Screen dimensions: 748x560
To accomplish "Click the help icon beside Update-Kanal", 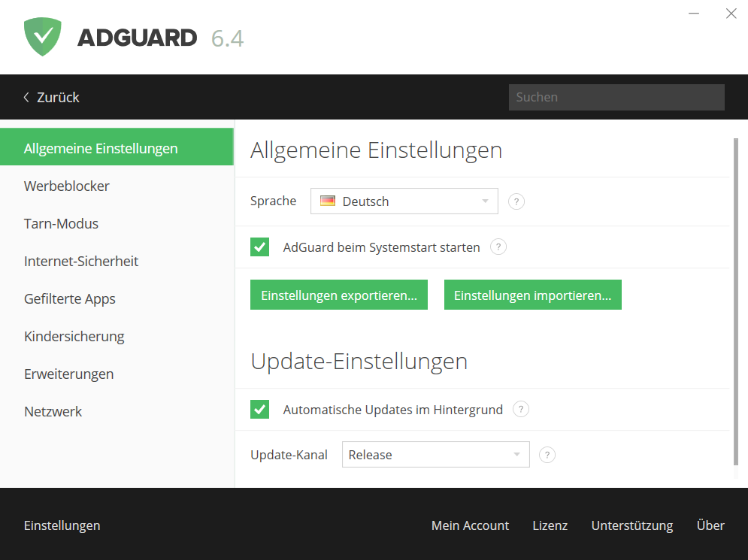I will 547,455.
